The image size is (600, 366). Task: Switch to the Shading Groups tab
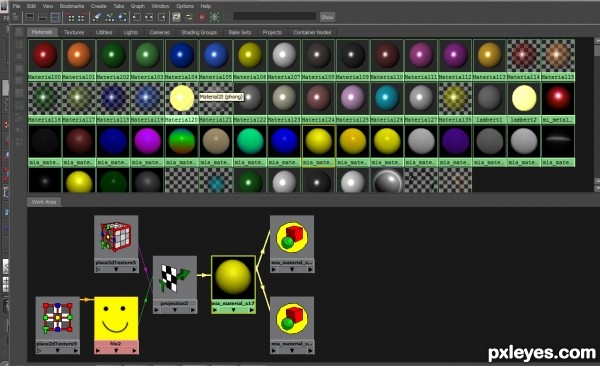click(x=199, y=32)
